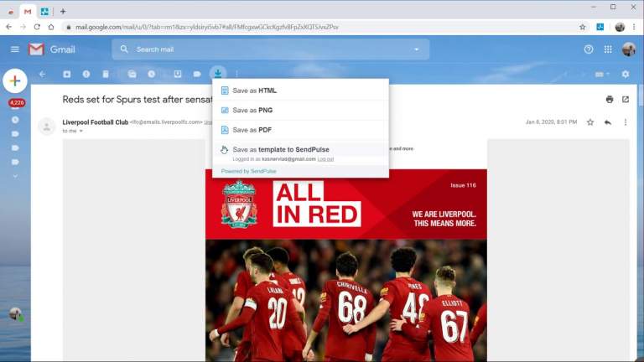Click the Liverpool FC crest in the email

tap(240, 204)
